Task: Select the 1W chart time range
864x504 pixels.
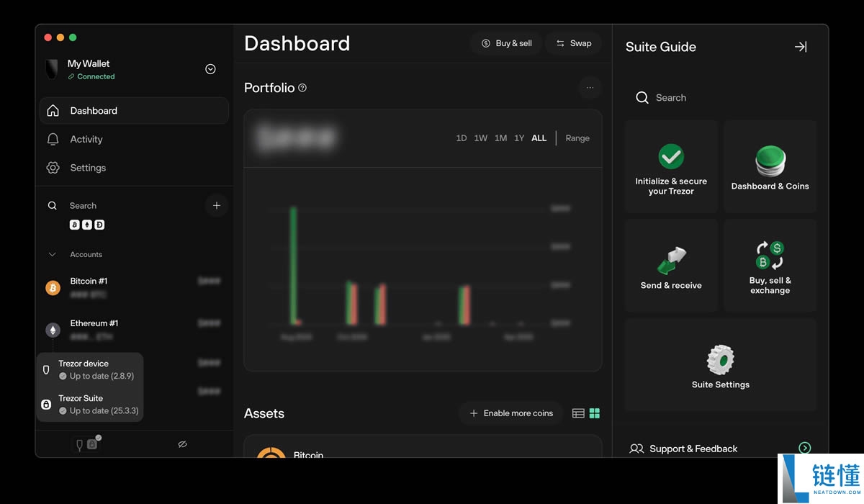Action: pos(480,138)
